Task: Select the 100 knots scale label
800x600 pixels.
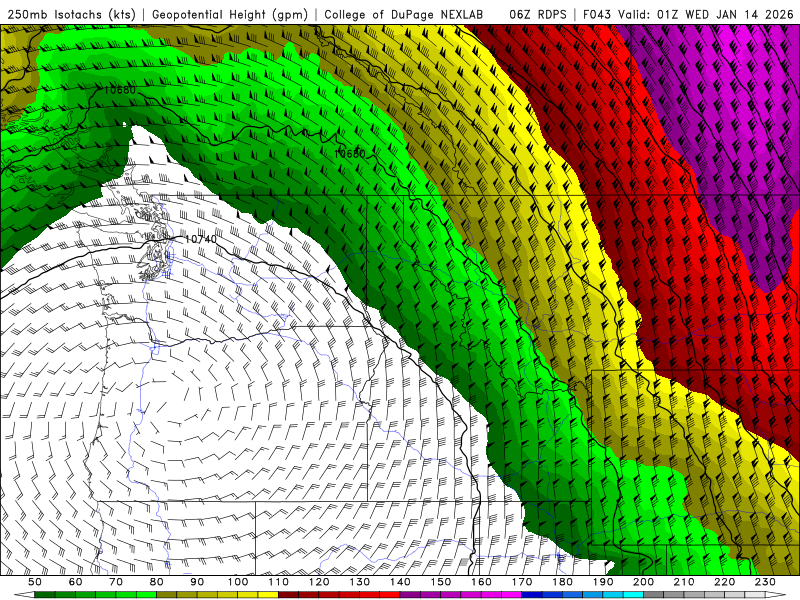Action: click(238, 582)
